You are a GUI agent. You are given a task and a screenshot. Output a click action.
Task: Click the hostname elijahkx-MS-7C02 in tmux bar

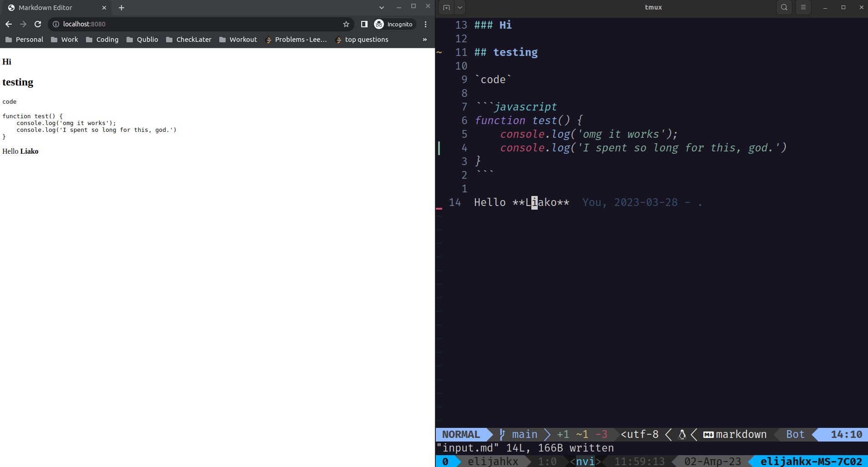[811, 462]
